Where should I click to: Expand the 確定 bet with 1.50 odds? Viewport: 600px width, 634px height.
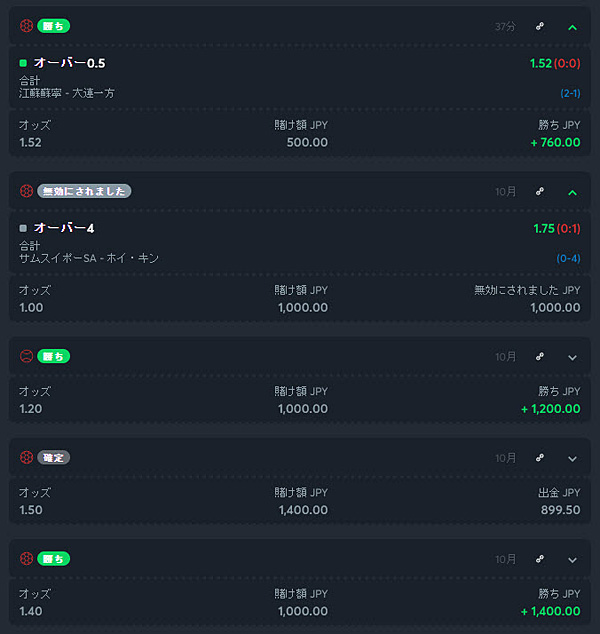coord(572,459)
